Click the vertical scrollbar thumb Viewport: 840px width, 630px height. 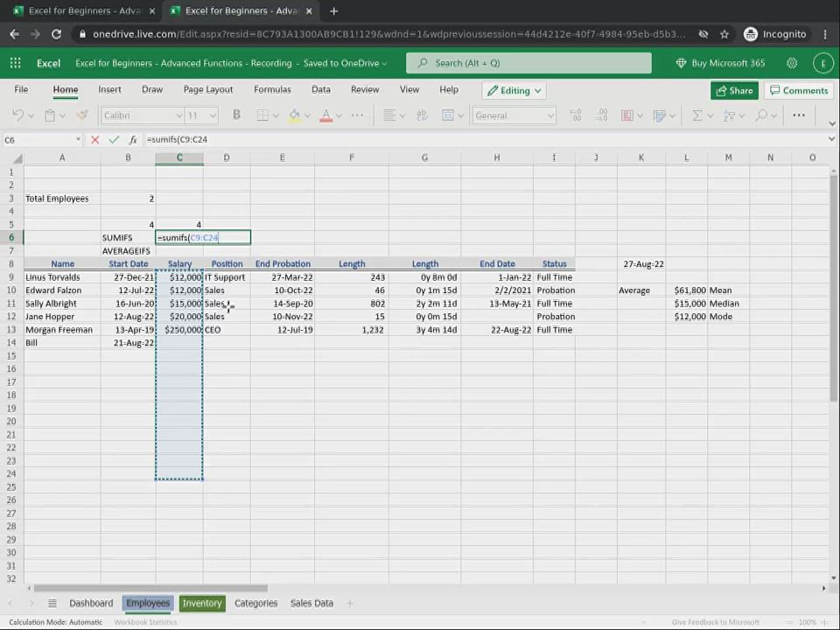point(834,288)
